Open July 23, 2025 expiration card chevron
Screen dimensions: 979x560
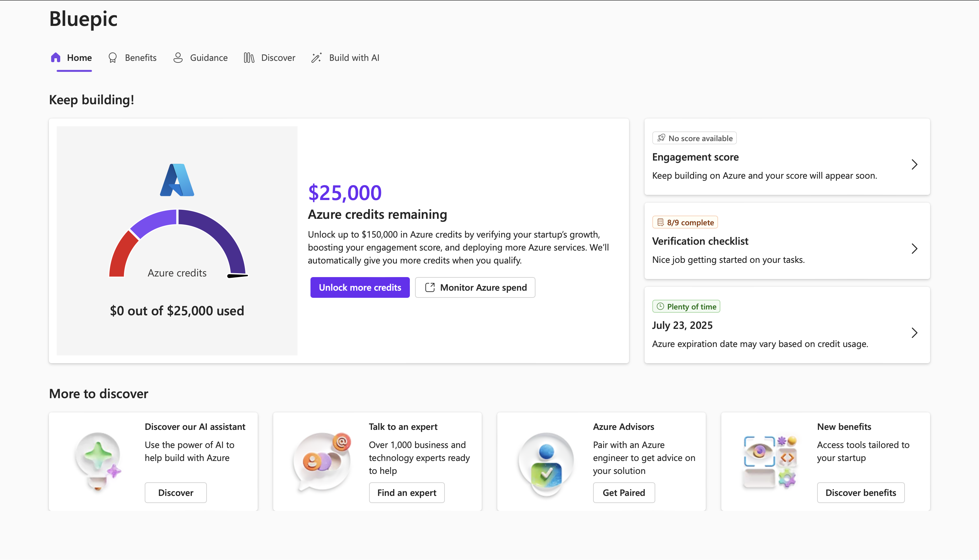tap(914, 333)
